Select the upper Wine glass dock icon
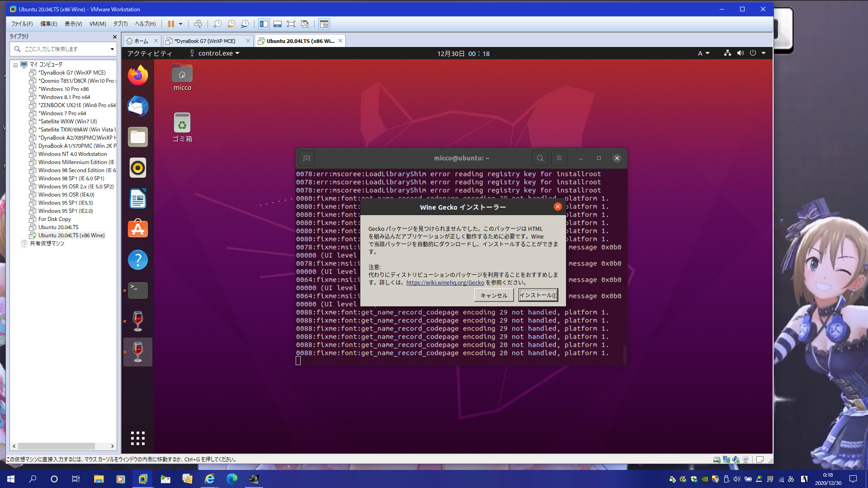This screenshot has width=868, height=488. click(x=138, y=321)
